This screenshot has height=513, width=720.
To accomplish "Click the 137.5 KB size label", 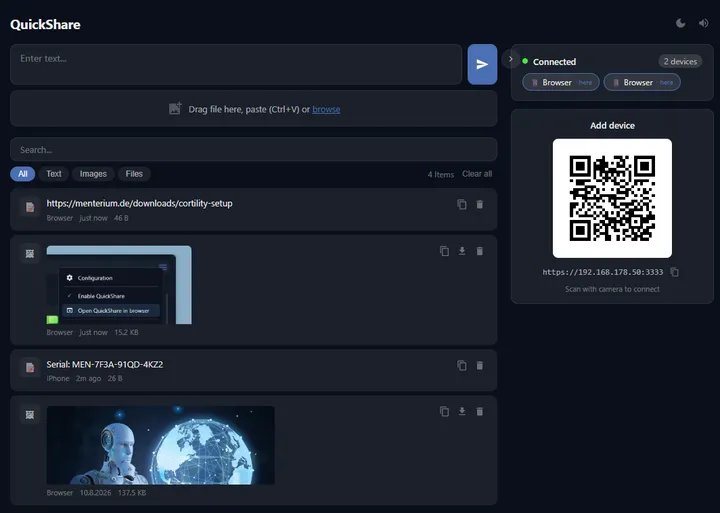I will [x=132, y=492].
